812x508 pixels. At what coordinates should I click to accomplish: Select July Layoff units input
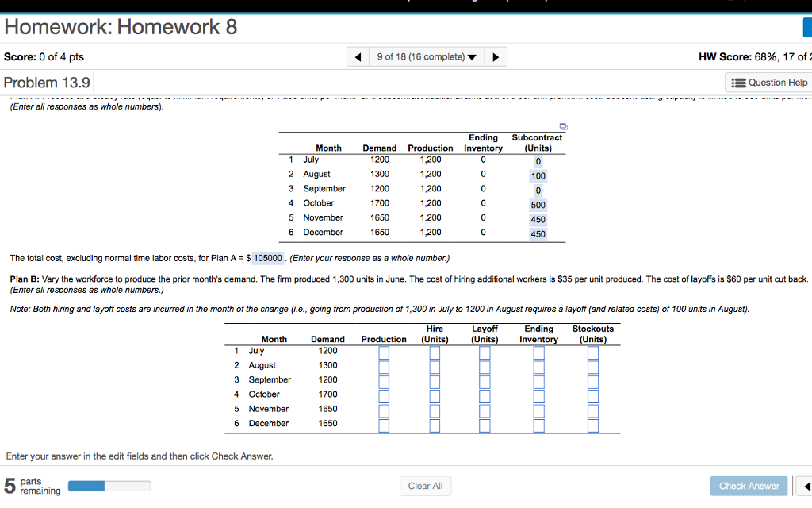[x=485, y=352]
